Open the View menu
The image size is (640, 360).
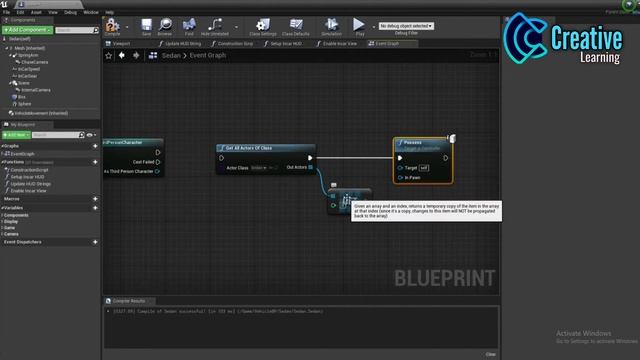coord(53,12)
